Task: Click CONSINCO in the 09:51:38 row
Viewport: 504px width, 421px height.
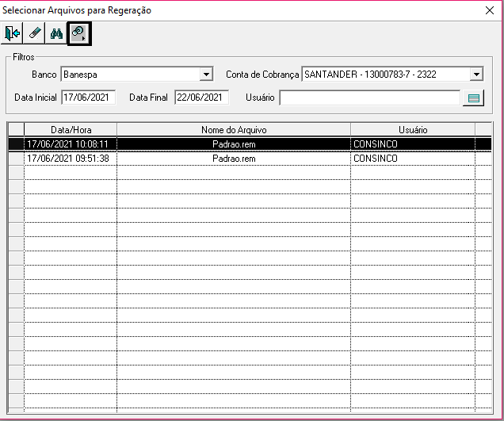Action: click(376, 159)
